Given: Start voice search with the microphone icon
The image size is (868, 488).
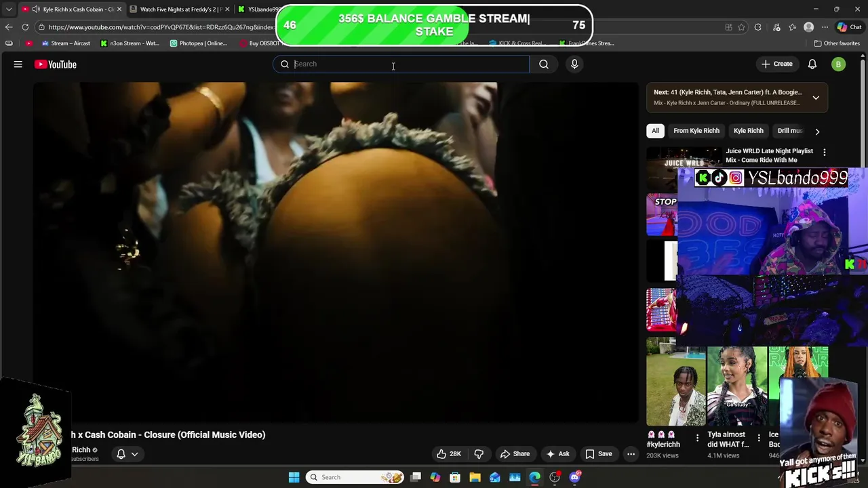Looking at the screenshot, I should pyautogui.click(x=574, y=64).
